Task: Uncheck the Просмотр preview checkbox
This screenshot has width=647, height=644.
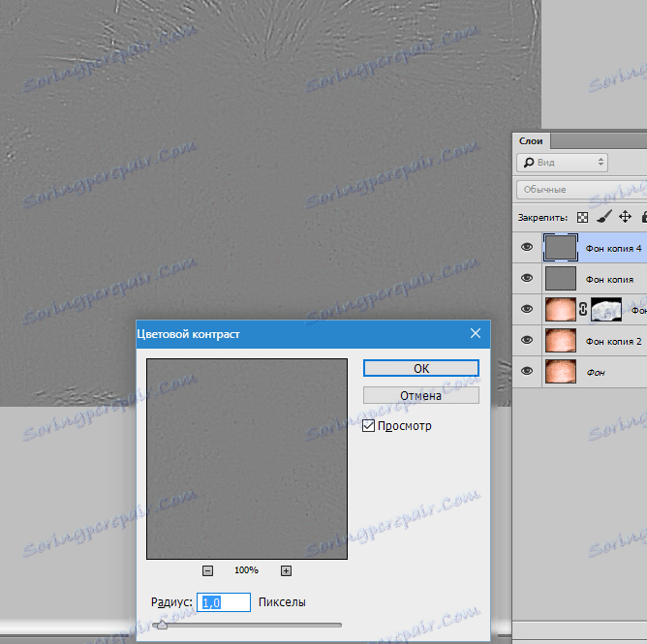Action: 368,426
